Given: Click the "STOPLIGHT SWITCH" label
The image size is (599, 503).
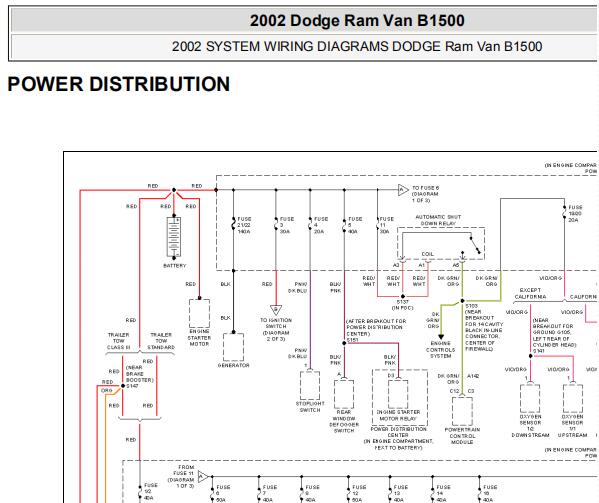Looking at the screenshot, I should (310, 407).
